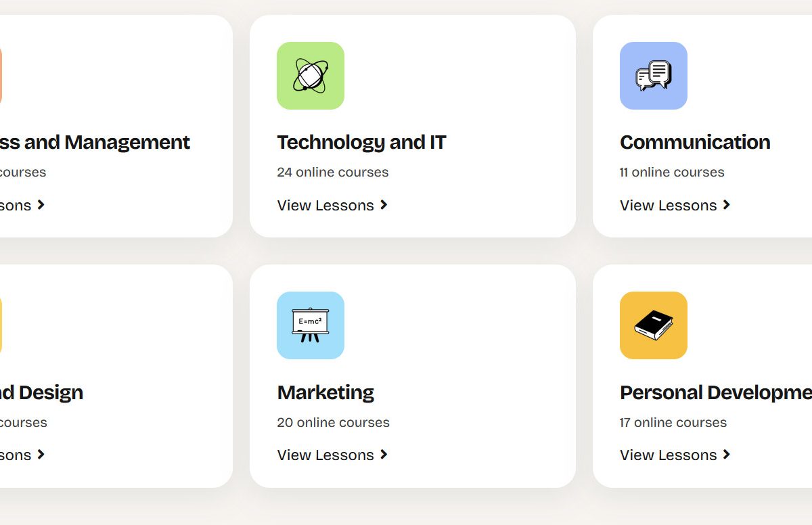Select the Personal Development heading
The image size is (812, 525).
tap(715, 392)
